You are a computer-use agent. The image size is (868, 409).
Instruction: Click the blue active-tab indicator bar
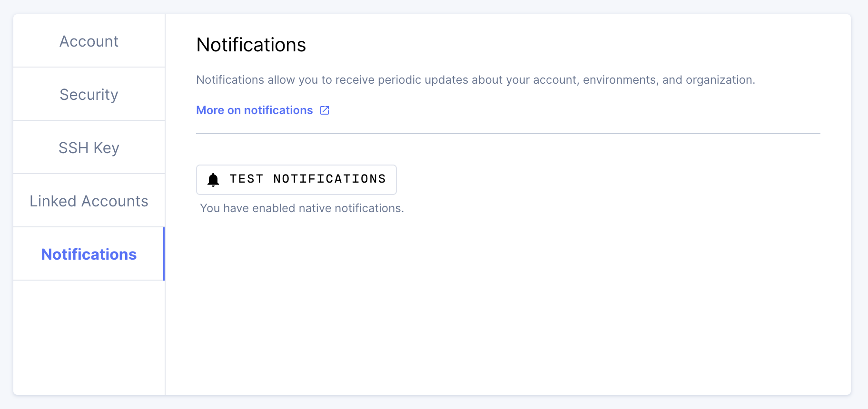pyautogui.click(x=164, y=254)
